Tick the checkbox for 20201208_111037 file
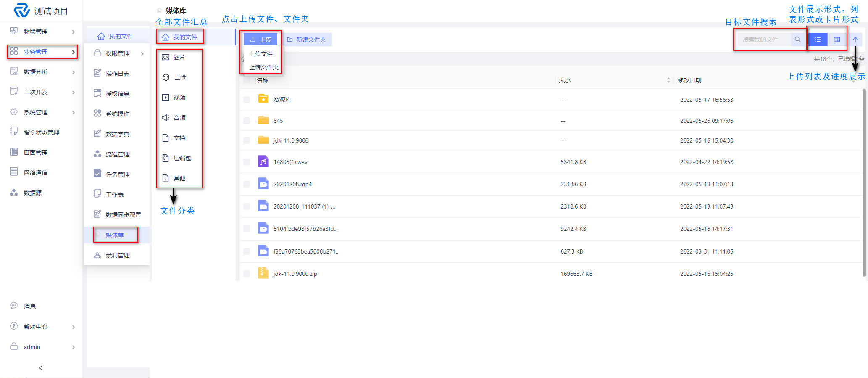Screen dimensions: 868x378 (x=247, y=206)
